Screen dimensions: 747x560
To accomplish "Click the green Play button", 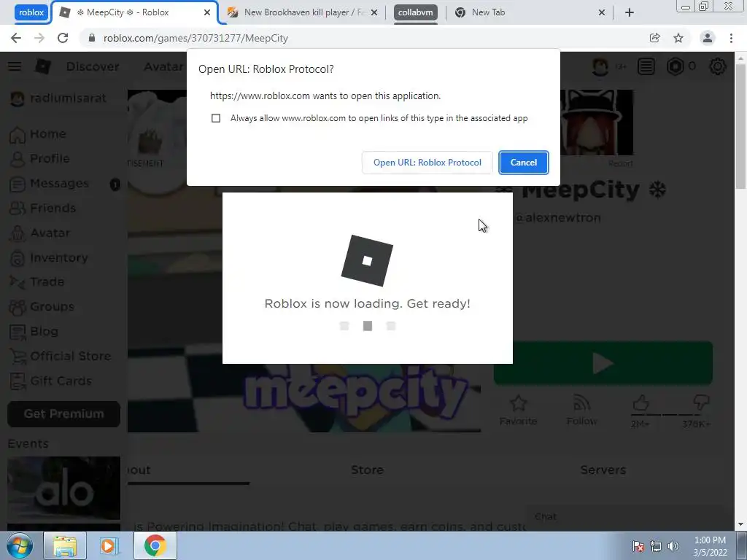I will click(603, 363).
